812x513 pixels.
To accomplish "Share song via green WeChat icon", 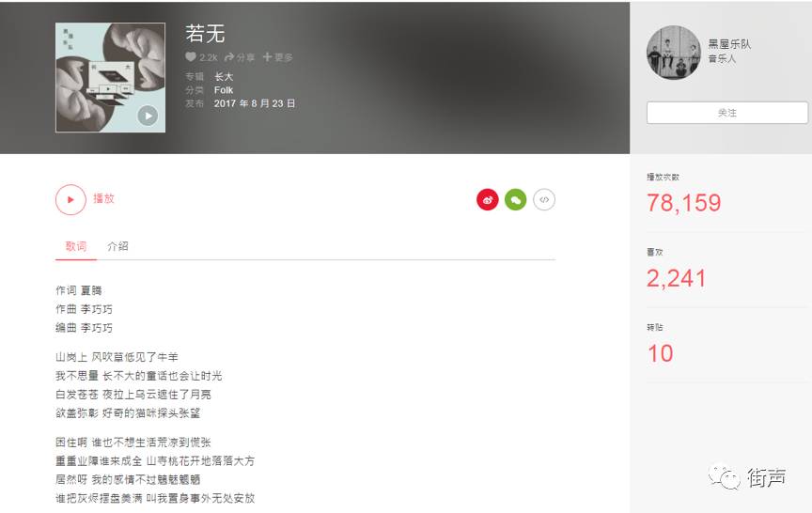I will click(x=516, y=200).
